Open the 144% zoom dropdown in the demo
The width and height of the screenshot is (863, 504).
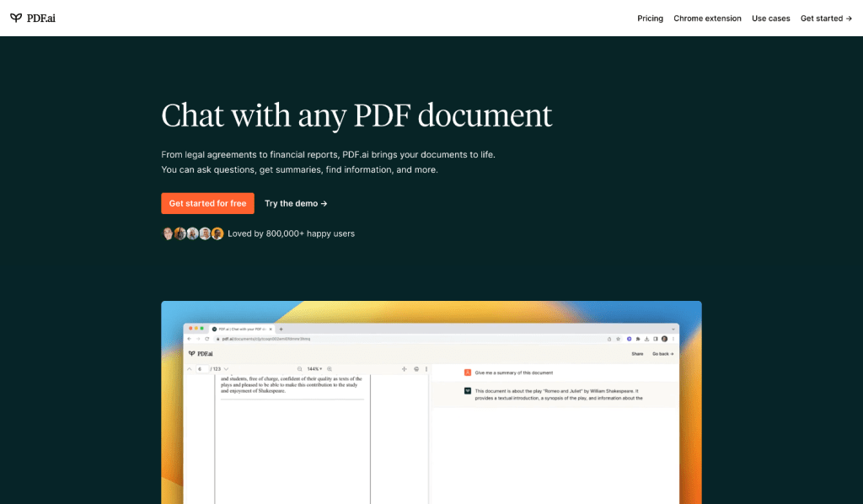[x=315, y=369]
